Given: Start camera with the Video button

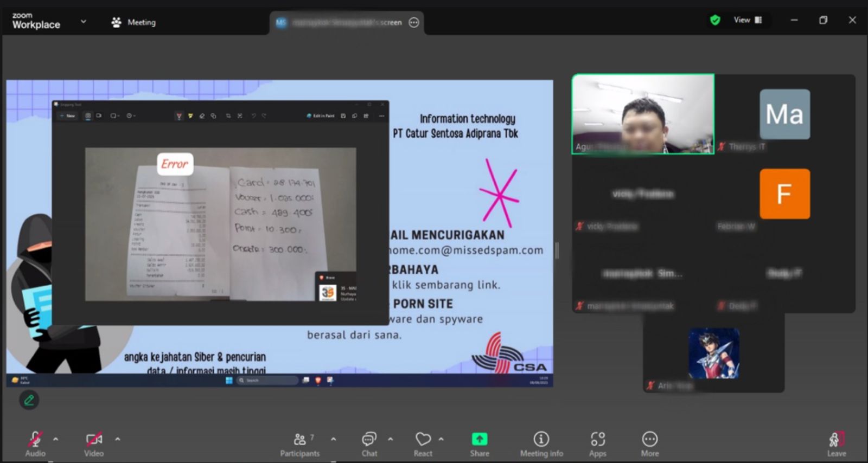Looking at the screenshot, I should click(93, 443).
